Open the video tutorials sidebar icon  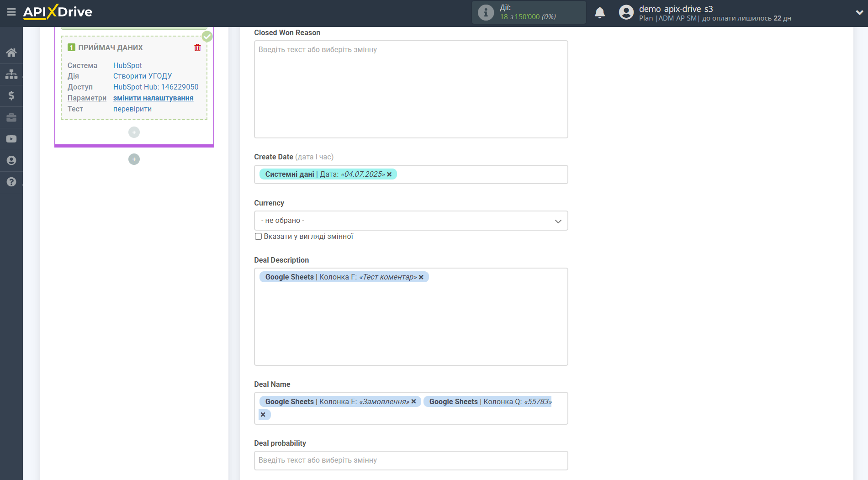11,139
